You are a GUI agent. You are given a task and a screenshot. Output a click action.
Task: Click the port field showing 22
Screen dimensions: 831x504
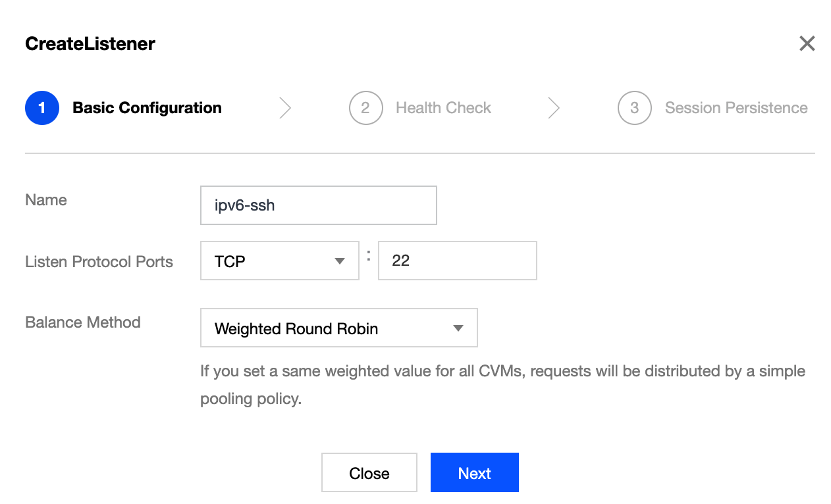coord(457,261)
